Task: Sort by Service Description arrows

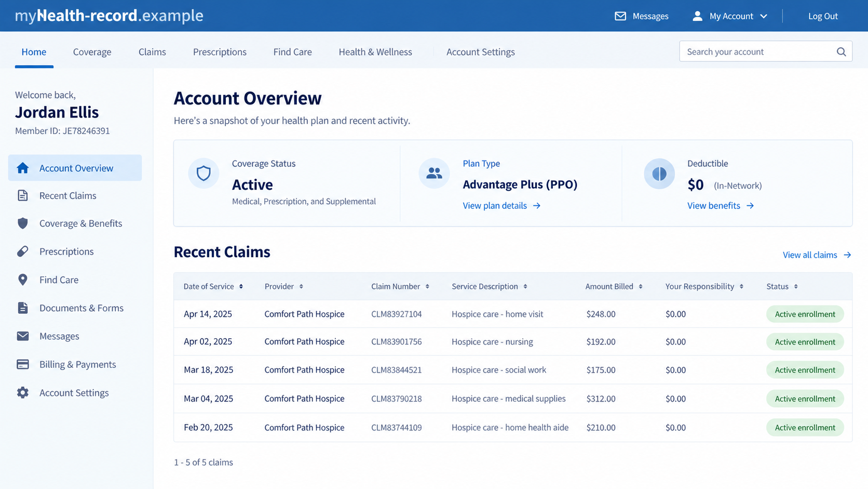Action: [525, 286]
